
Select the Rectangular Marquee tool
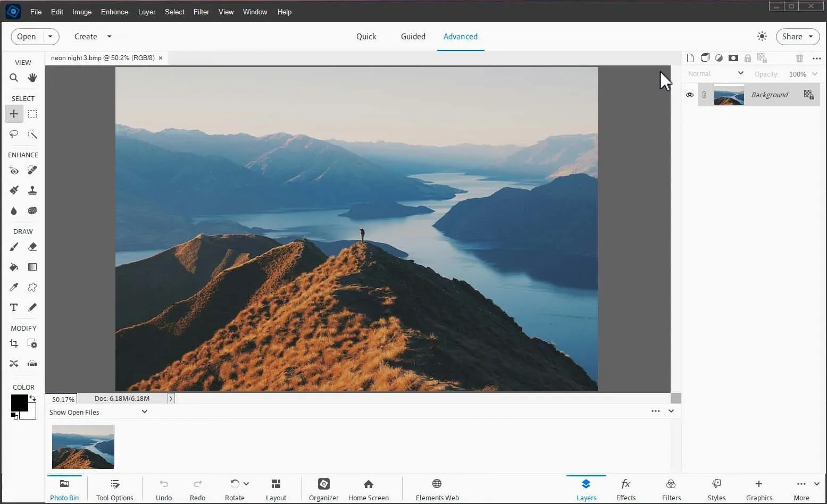pos(32,114)
